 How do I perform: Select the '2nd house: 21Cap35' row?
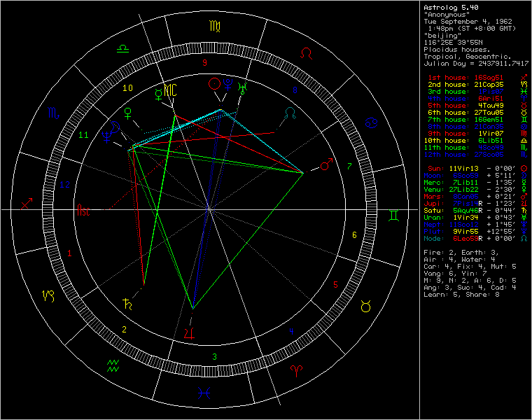[477, 85]
